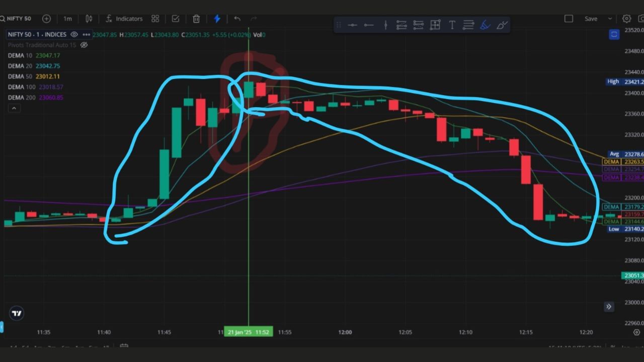Screen dimensions: 644x362
Task: Click the double-arrow scroll to latest bar button
Action: pos(609,306)
